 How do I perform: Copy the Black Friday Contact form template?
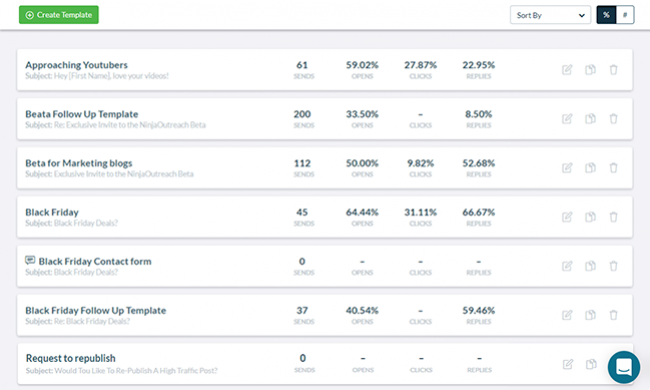[590, 266]
